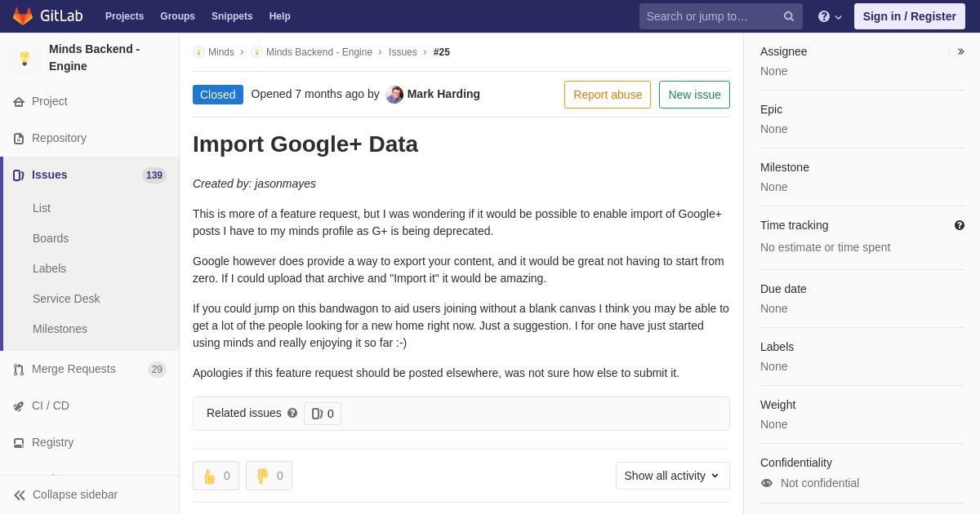Collapse the sidebar
The width and height of the screenshot is (980, 514).
(90, 494)
